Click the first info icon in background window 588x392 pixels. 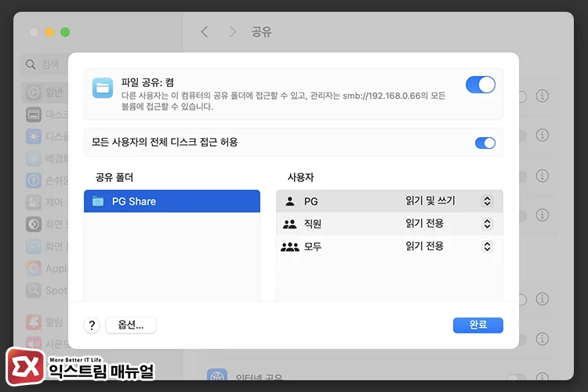[542, 96]
